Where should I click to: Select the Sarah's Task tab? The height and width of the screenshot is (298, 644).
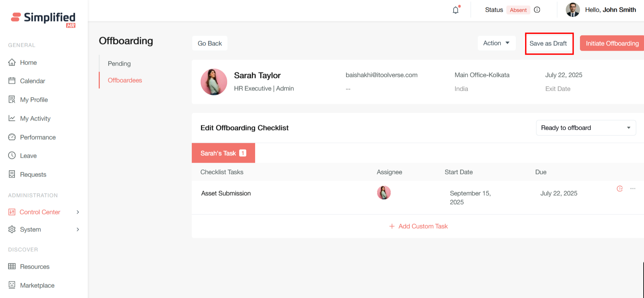click(223, 153)
